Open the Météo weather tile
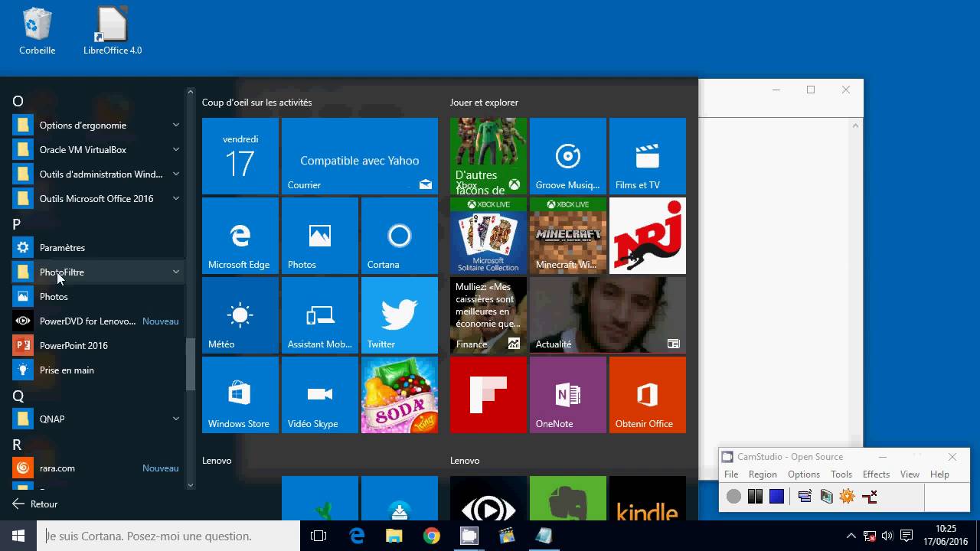Image resolution: width=980 pixels, height=551 pixels. click(x=240, y=315)
